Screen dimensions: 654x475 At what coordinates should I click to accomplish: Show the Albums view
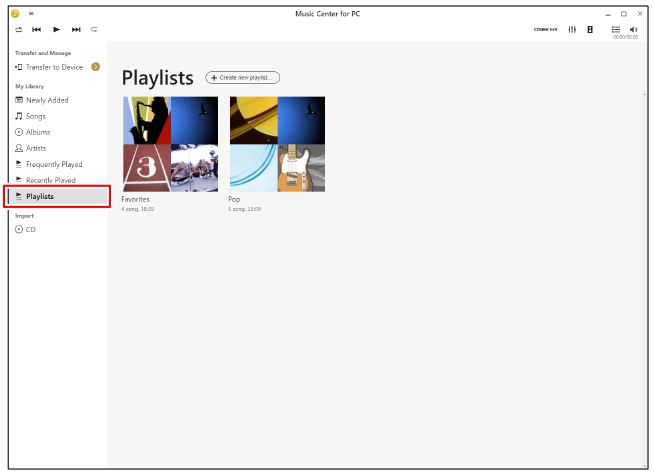tap(37, 132)
